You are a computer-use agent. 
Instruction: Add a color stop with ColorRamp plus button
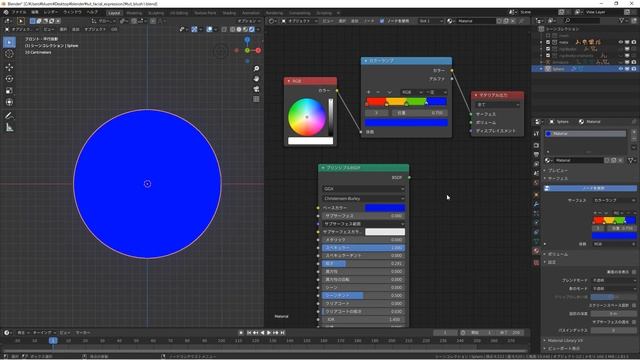(368, 92)
